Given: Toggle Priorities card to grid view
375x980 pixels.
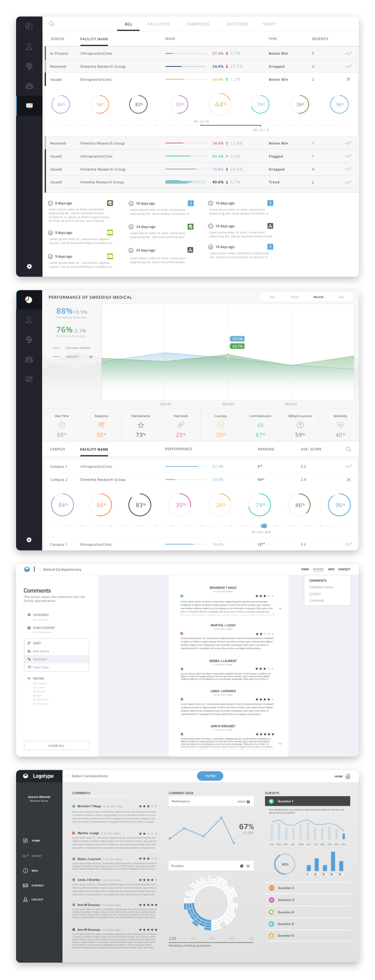Looking at the screenshot, I should (x=248, y=866).
